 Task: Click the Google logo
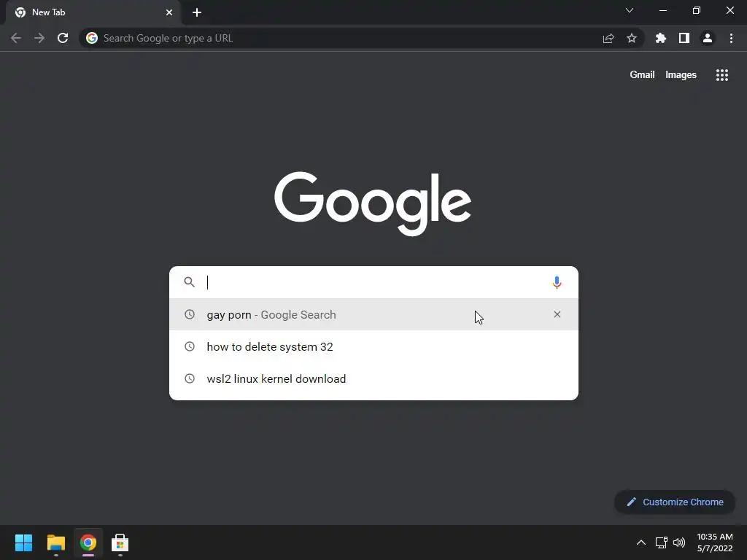point(373,203)
